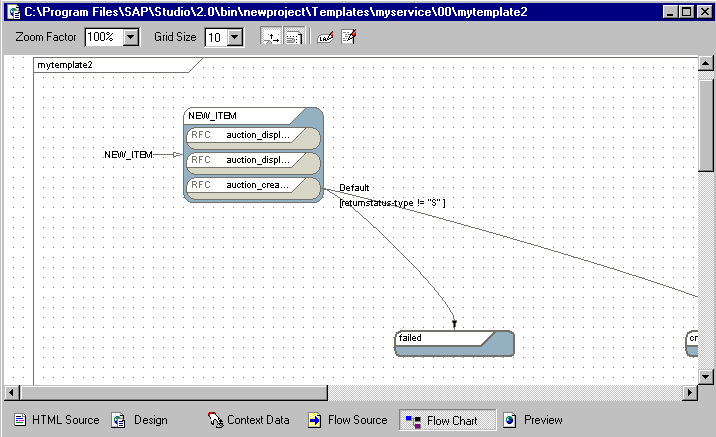The width and height of the screenshot is (716, 437).
Task: Click the Flow Chart tab icon
Action: (413, 421)
